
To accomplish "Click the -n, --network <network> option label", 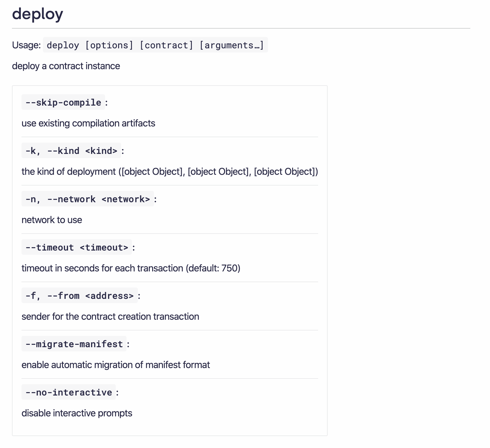I will tap(87, 199).
